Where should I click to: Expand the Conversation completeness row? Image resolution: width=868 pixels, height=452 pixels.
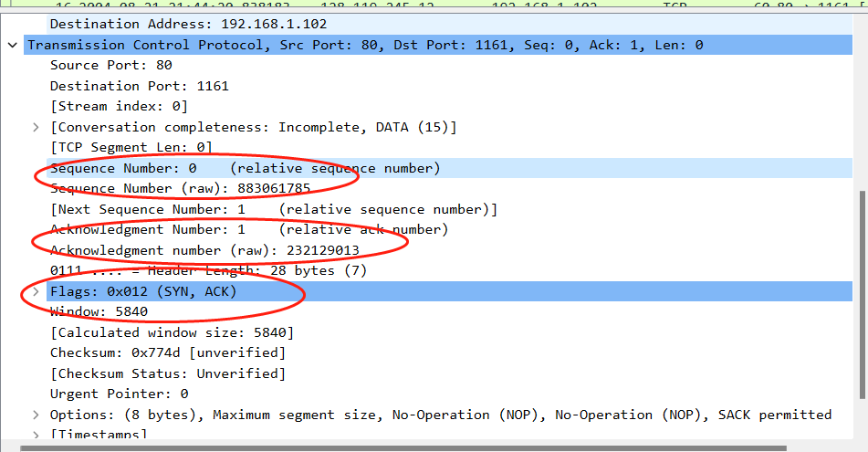pos(36,127)
